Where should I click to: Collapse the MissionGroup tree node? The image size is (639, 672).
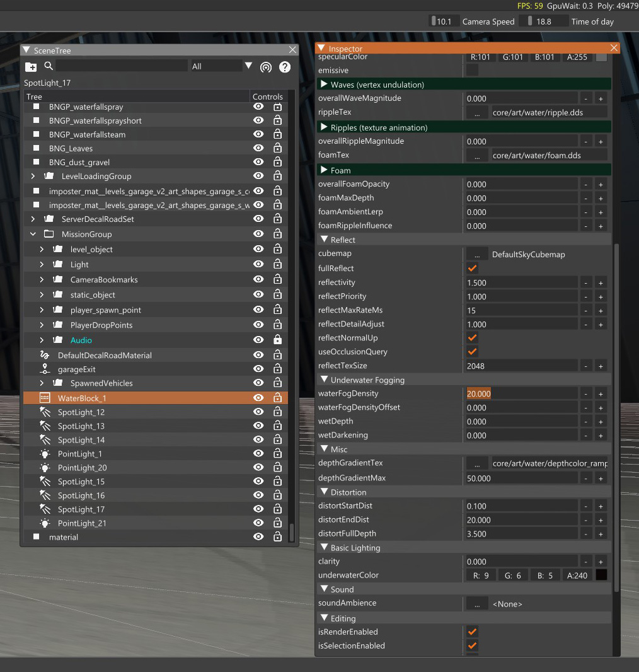tap(33, 234)
